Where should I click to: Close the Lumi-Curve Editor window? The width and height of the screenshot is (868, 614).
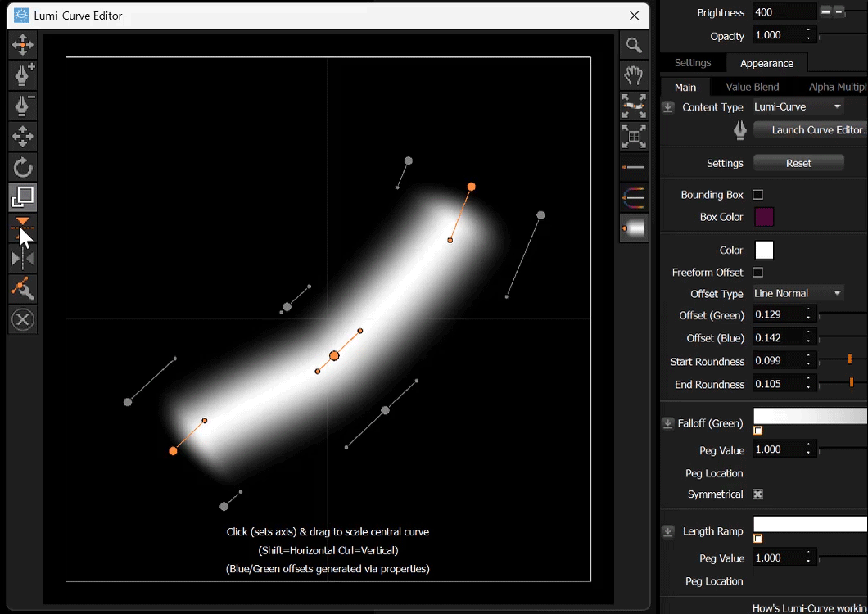pyautogui.click(x=635, y=16)
